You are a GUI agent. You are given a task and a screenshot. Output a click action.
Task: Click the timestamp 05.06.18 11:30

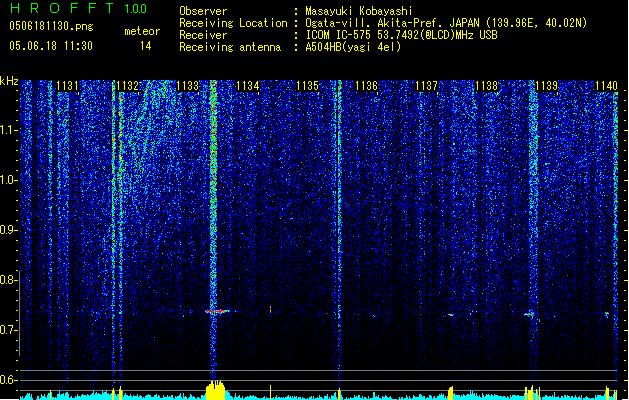point(51,46)
